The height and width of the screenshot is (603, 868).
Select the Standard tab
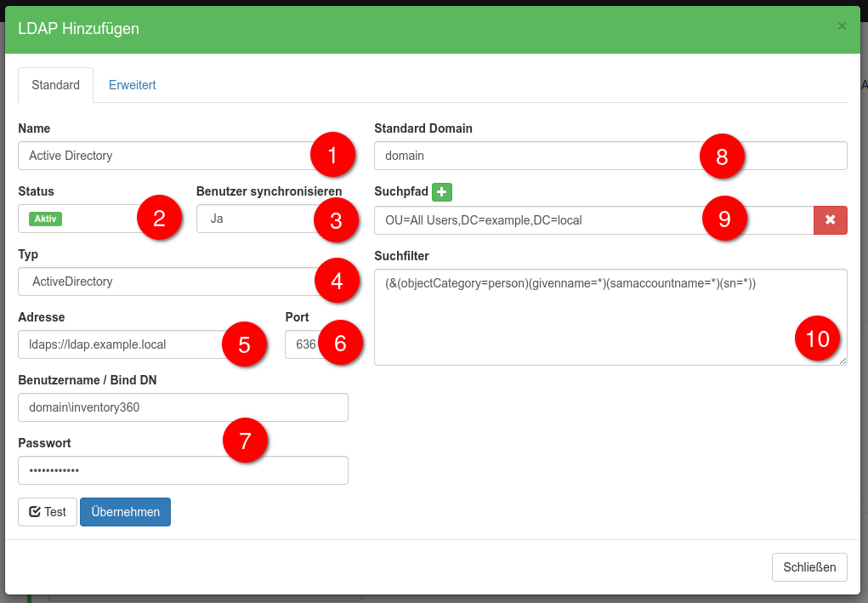tap(55, 84)
